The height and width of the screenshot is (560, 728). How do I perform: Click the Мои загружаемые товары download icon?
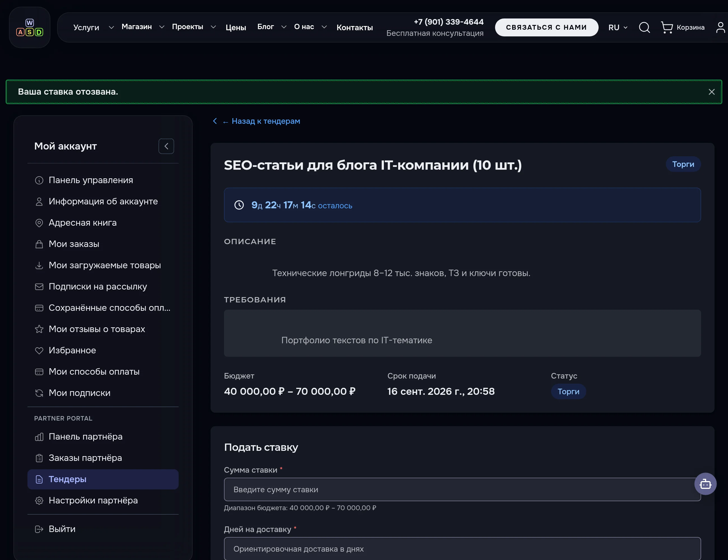click(39, 266)
